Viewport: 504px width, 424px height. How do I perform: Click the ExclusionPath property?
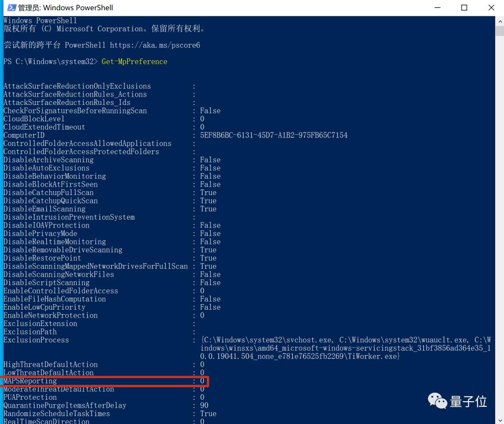[x=30, y=332]
